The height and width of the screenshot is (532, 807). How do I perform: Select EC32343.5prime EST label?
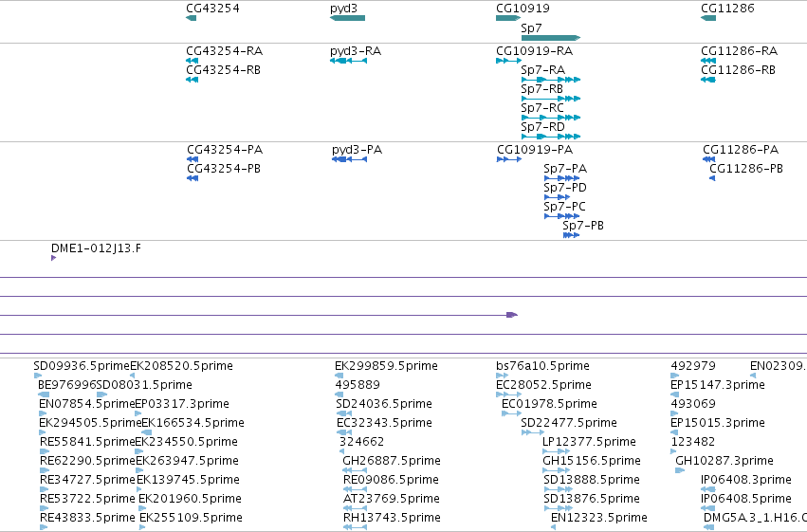384,423
